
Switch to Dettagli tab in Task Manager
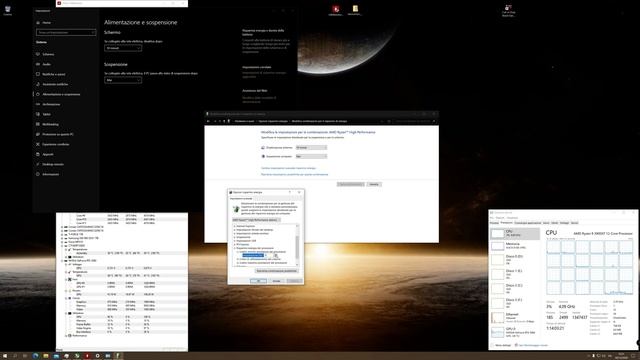[564, 223]
